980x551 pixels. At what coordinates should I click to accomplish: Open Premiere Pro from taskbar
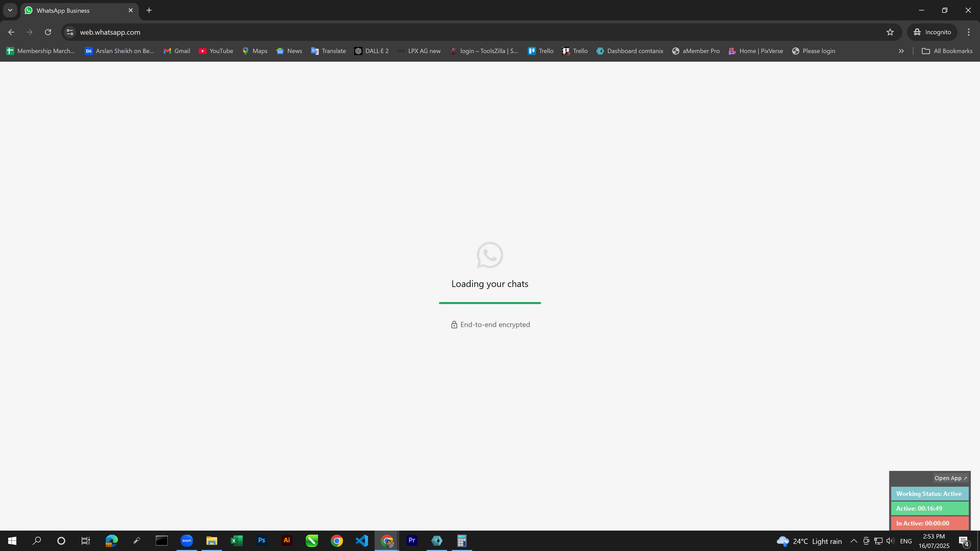(412, 541)
